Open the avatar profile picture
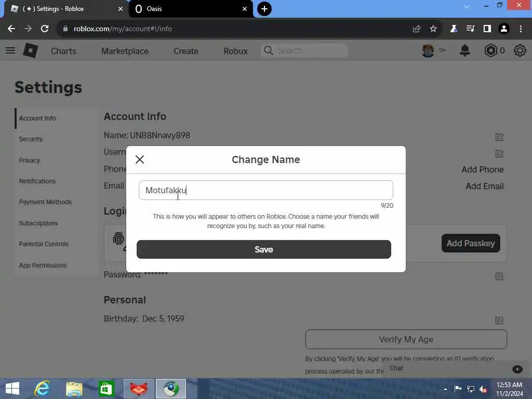The height and width of the screenshot is (399, 532). [428, 50]
